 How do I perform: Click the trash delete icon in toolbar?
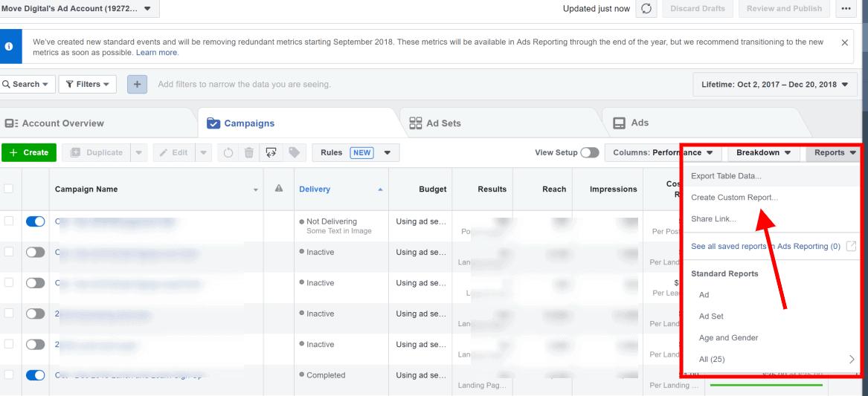tap(249, 152)
